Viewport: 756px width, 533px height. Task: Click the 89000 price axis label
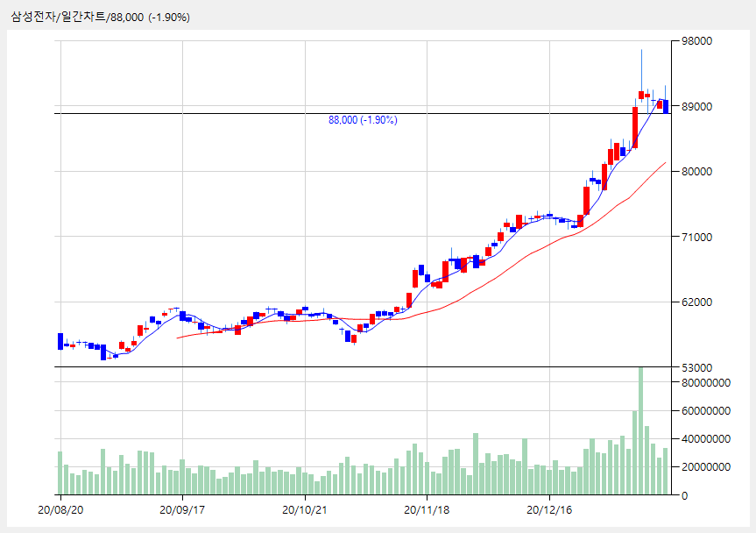point(697,106)
